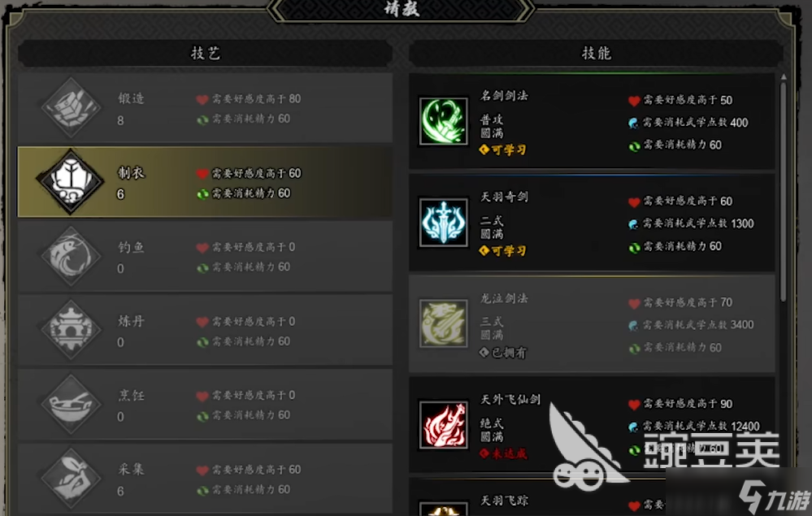Select the blue 天羽奇剑 skill icon
This screenshot has height=516, width=812.
pyautogui.click(x=443, y=223)
